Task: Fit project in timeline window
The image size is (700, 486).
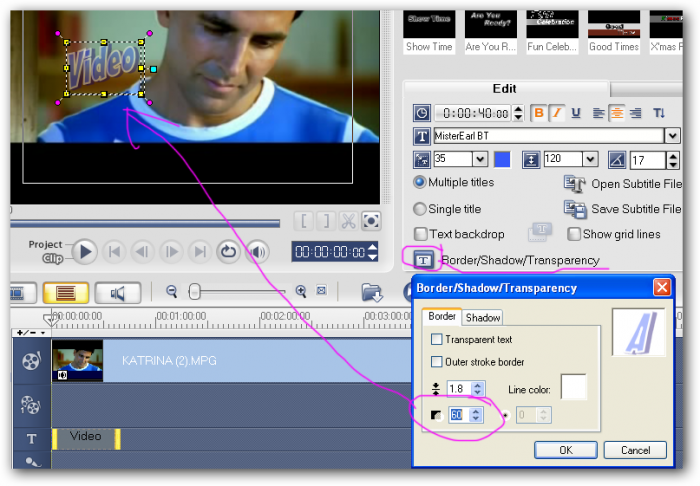Action: [x=321, y=291]
